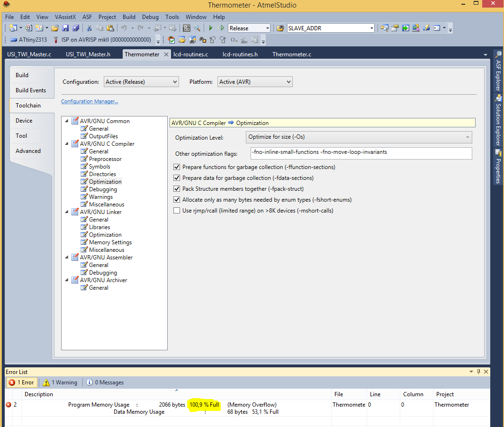Viewport: 504px width, 427px height.
Task: Click the Paste clipboard icon
Action: (x=110, y=28)
